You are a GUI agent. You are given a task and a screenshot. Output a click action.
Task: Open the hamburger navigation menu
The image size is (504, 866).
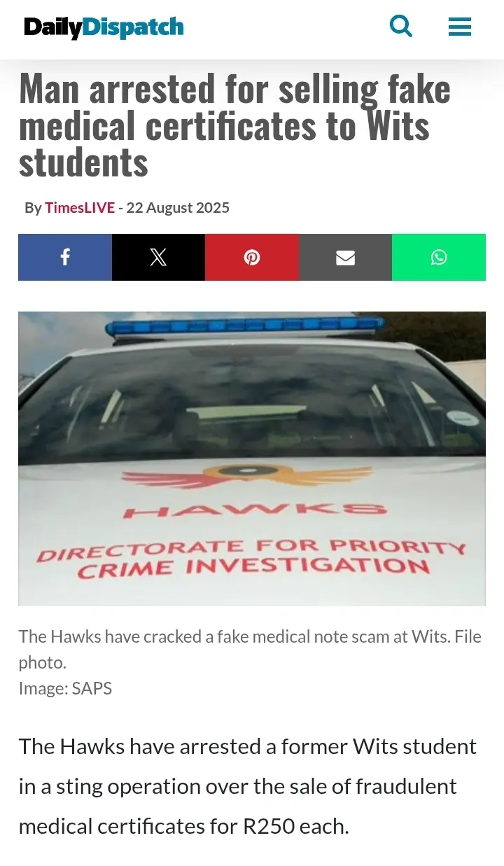459,27
